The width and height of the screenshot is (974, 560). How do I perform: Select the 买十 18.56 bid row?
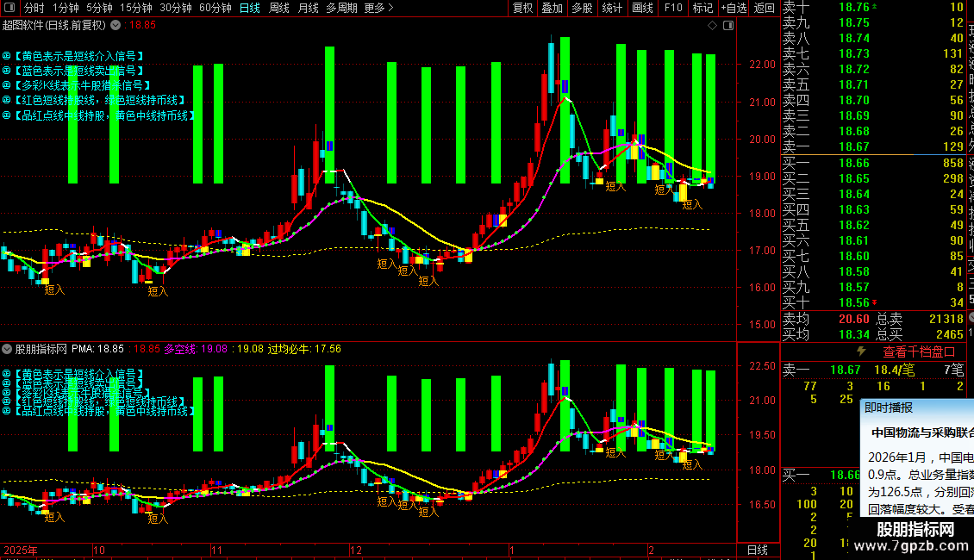(x=873, y=302)
